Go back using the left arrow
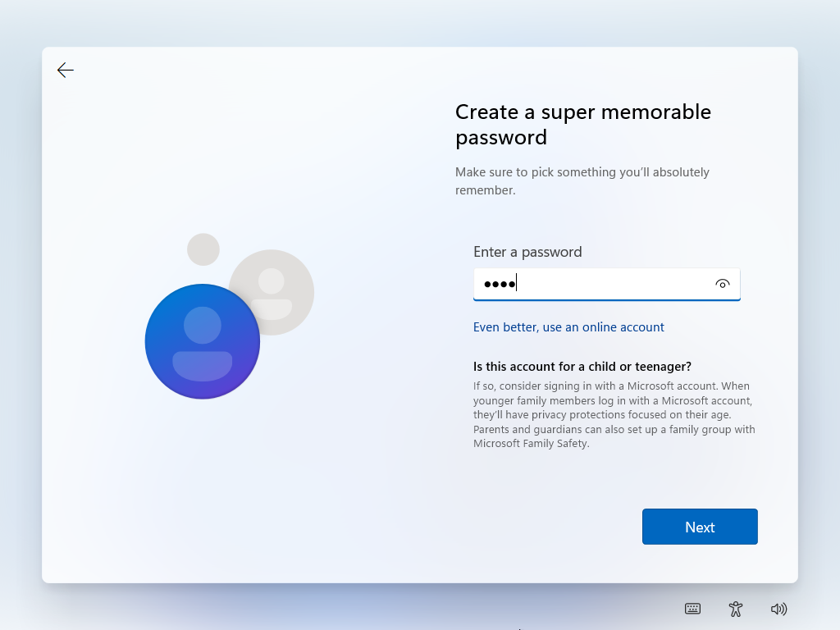 pyautogui.click(x=66, y=71)
